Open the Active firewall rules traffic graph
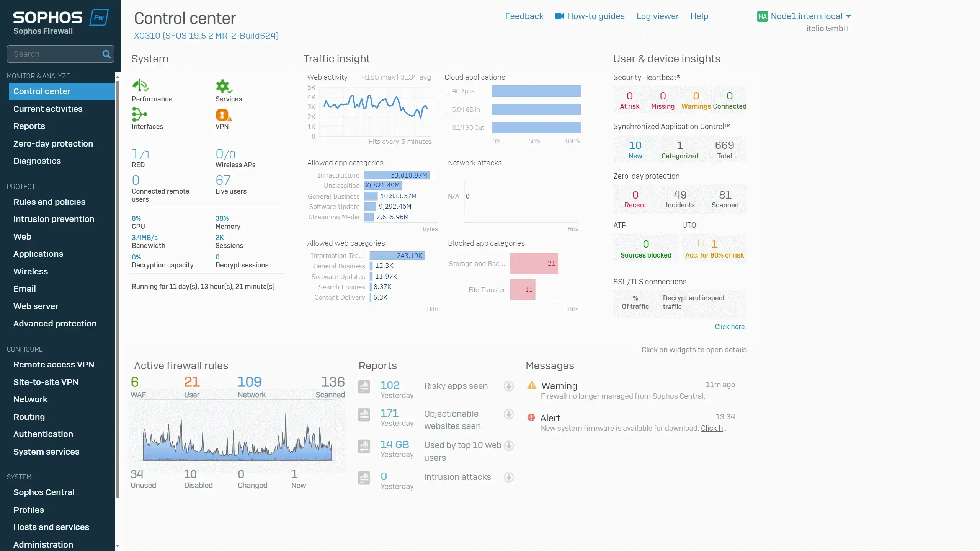This screenshot has height=551, width=980. 237,430
